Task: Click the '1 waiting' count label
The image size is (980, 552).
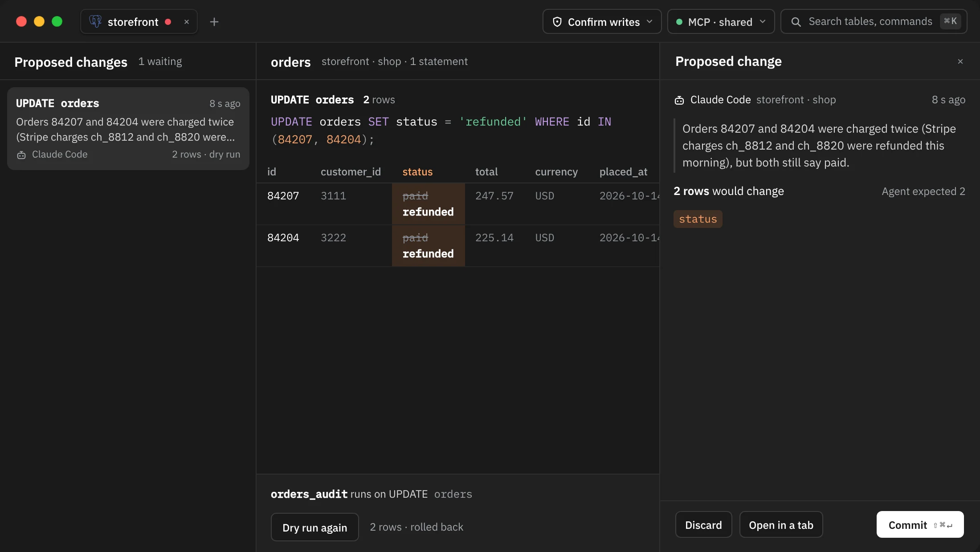Action: point(160,61)
